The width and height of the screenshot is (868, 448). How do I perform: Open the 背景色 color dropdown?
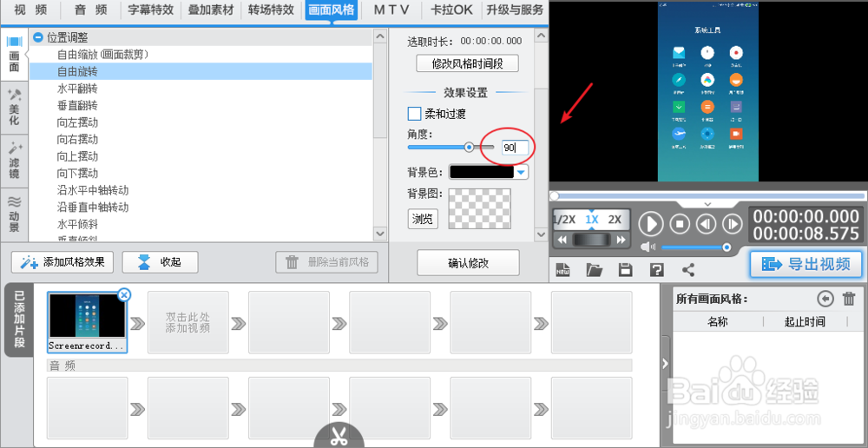point(520,173)
